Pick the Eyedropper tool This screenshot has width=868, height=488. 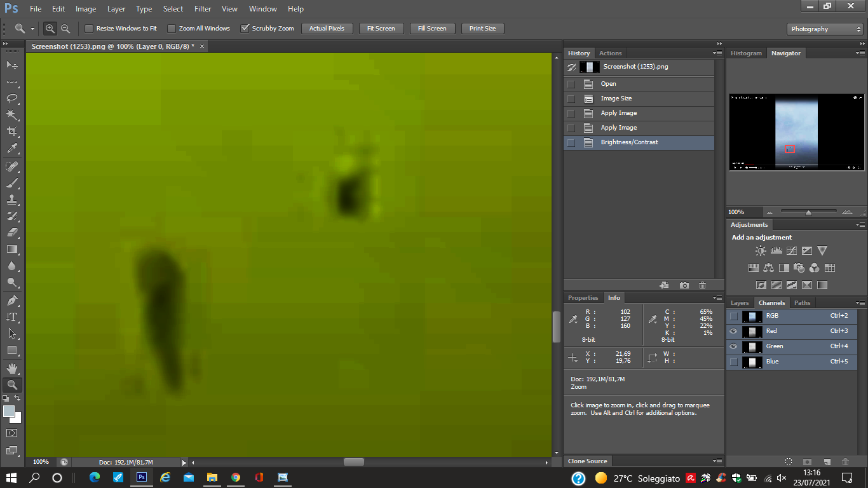[x=11, y=149]
